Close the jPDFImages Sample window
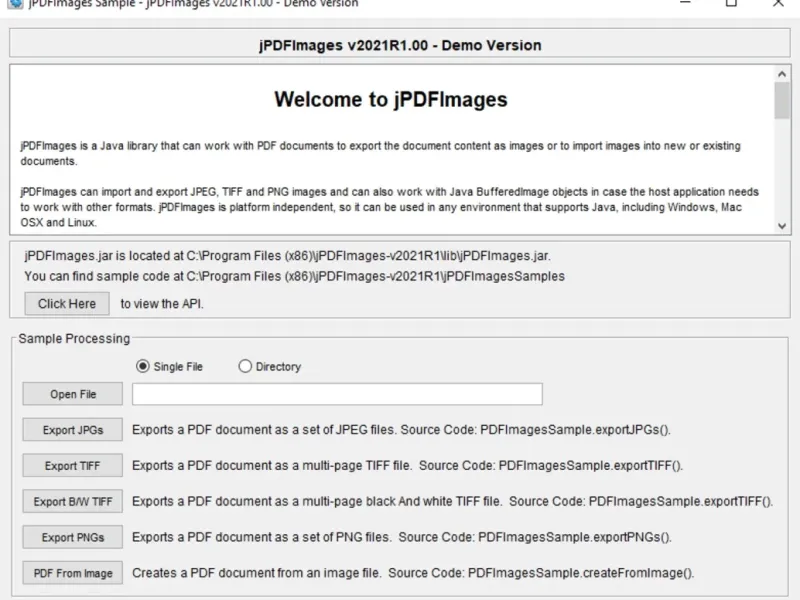The height and width of the screenshot is (600, 800). click(x=778, y=3)
